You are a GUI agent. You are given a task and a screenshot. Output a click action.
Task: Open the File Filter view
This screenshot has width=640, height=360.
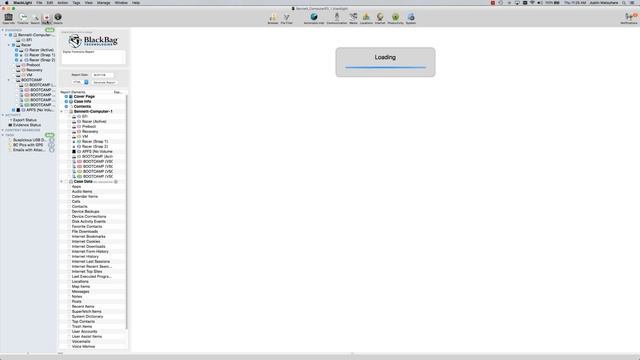[x=287, y=18]
